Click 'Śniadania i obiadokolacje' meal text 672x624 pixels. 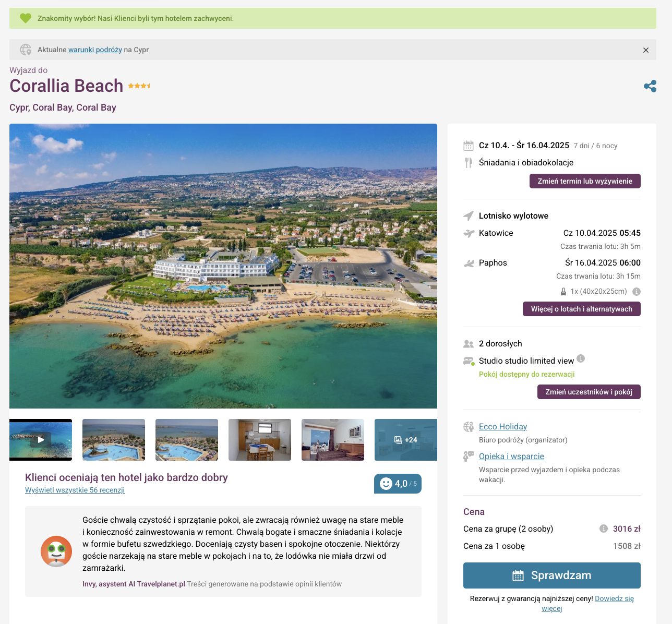tap(526, 163)
